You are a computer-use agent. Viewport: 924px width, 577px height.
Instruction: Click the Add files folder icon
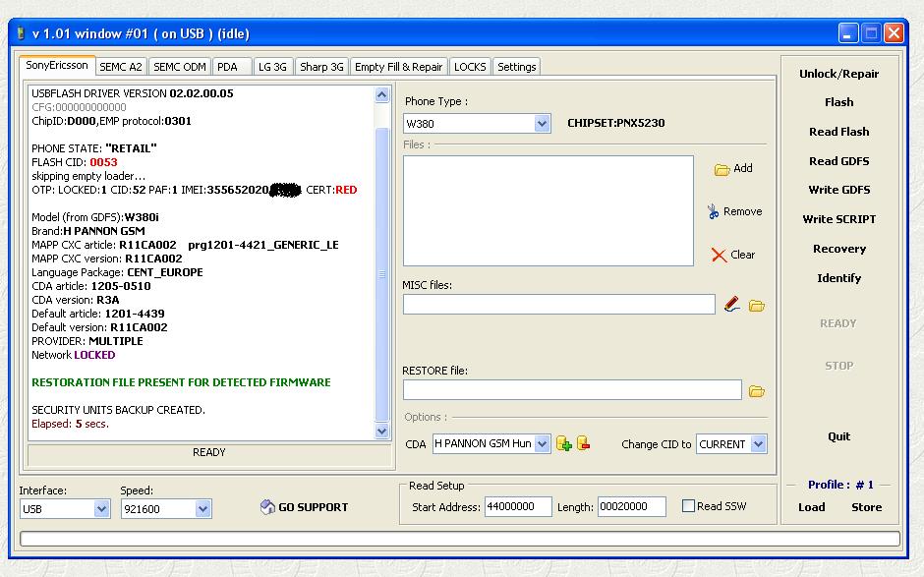coord(722,170)
